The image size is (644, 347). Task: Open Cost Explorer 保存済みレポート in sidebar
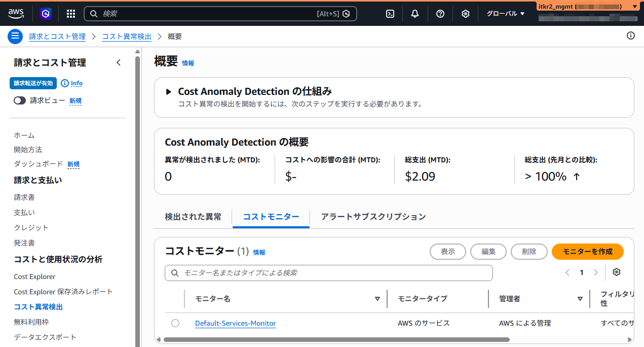coord(63,292)
